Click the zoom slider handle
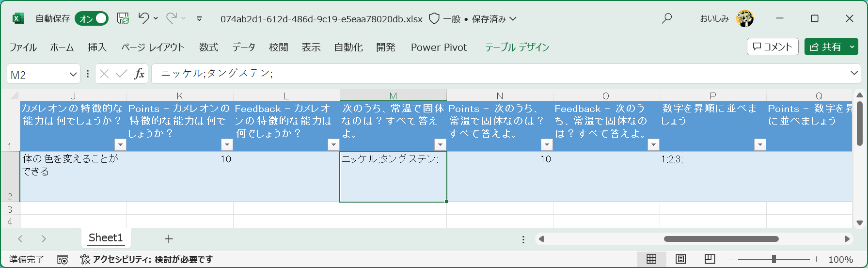The width and height of the screenshot is (868, 268). coord(774,259)
